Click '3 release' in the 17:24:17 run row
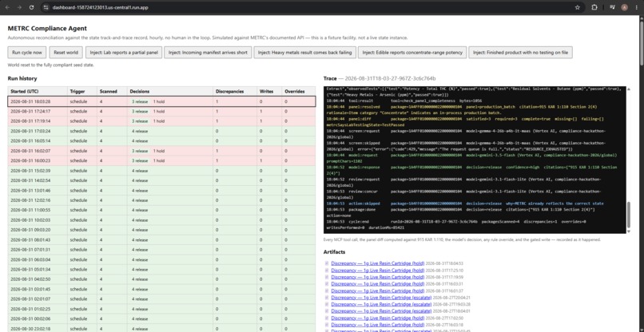The width and height of the screenshot is (644, 332). click(140, 111)
